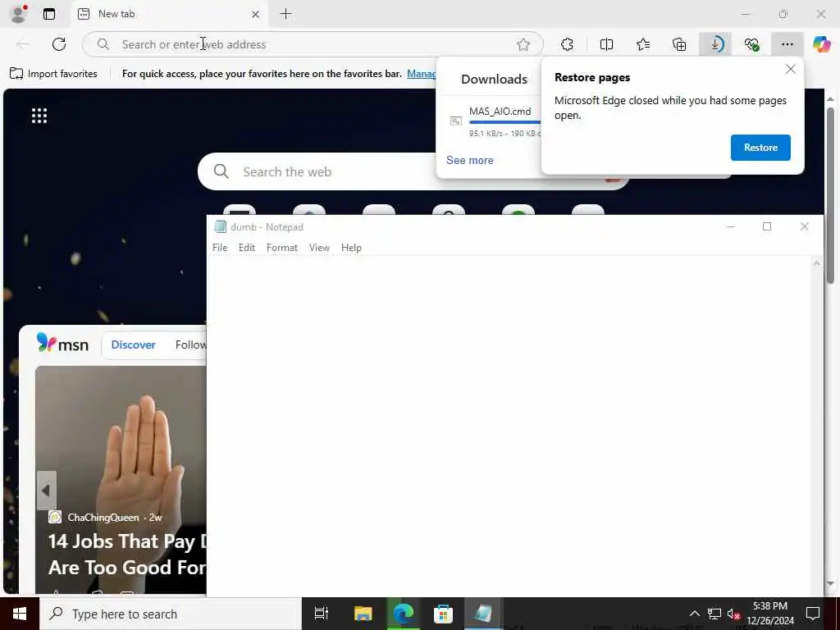
Task: Open the Notepad Format menu
Action: point(282,248)
